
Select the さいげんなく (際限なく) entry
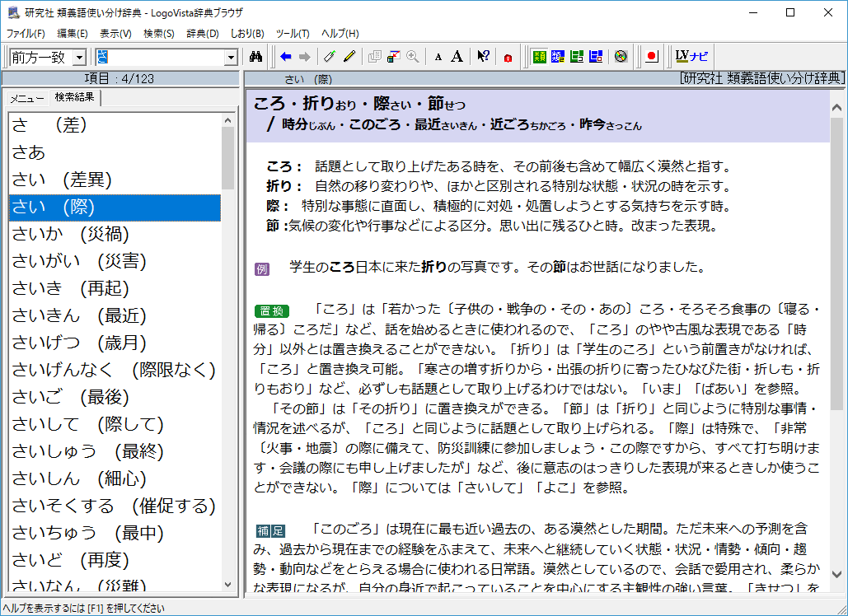pyautogui.click(x=115, y=370)
